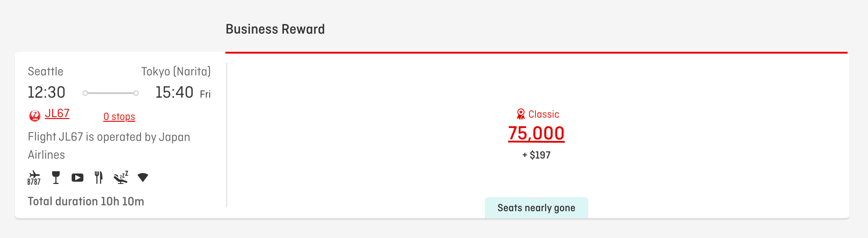868x238 pixels.
Task: Select the 75,000 points Classic fare
Action: (536, 134)
